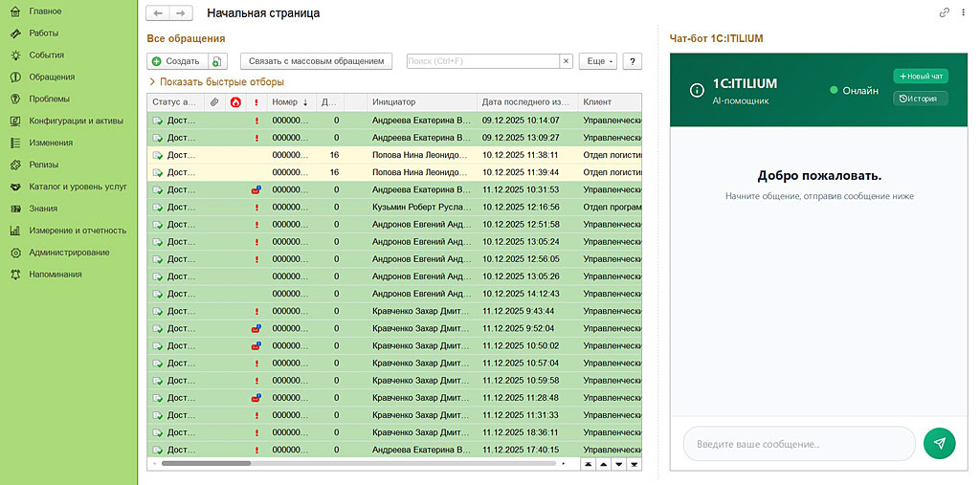Image resolution: width=980 pixels, height=485 pixels.
Task: Click the forward navigation arrow
Action: 181,13
